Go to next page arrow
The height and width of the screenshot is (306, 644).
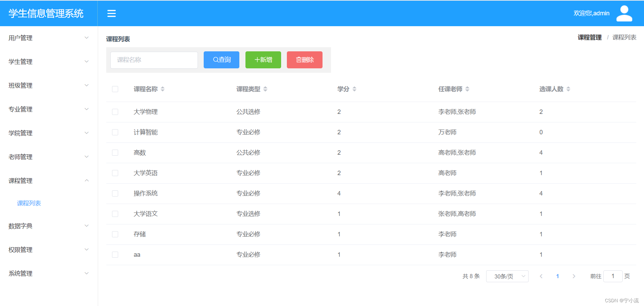(x=574, y=276)
